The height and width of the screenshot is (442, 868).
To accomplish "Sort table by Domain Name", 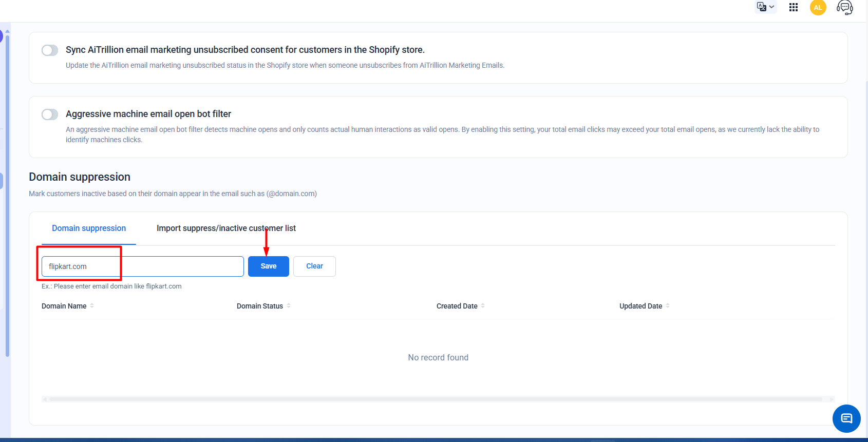I will 68,306.
